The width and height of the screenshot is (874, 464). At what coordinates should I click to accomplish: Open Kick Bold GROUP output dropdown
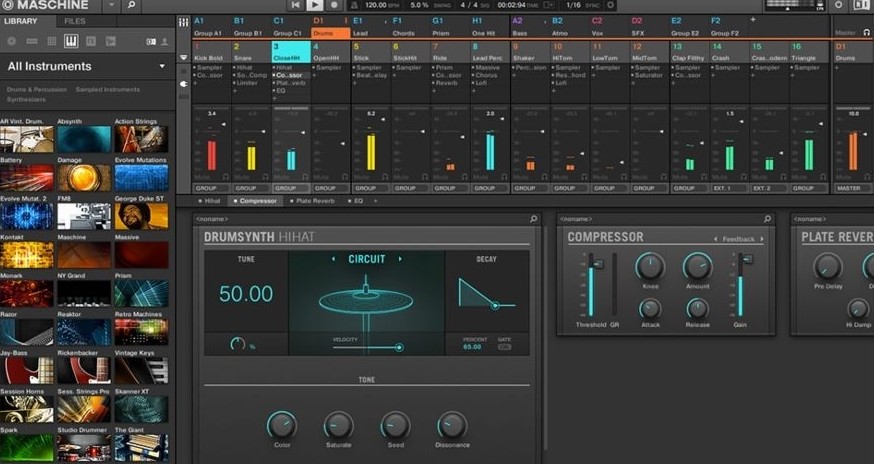[212, 188]
